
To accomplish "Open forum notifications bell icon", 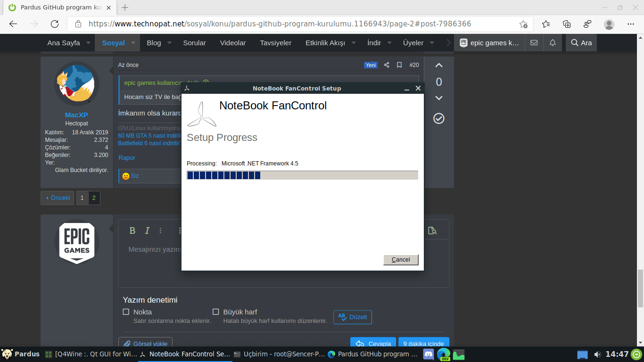I will [x=553, y=43].
